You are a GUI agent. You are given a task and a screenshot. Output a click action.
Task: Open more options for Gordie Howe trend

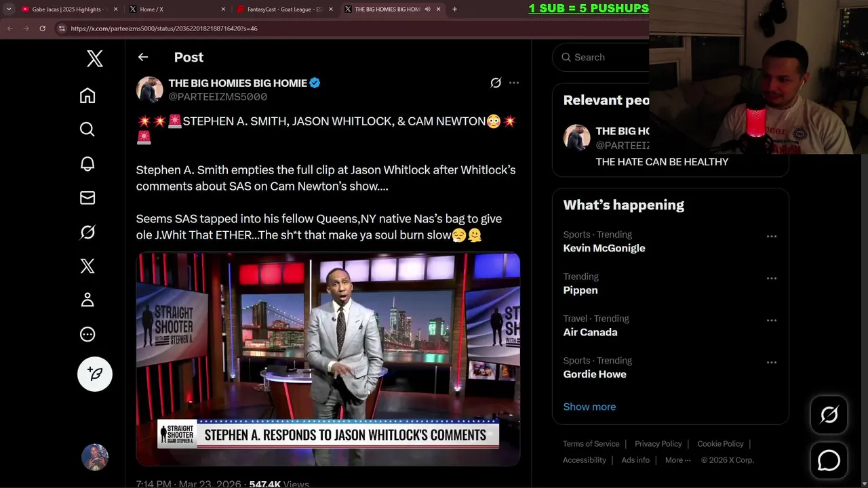tap(771, 363)
